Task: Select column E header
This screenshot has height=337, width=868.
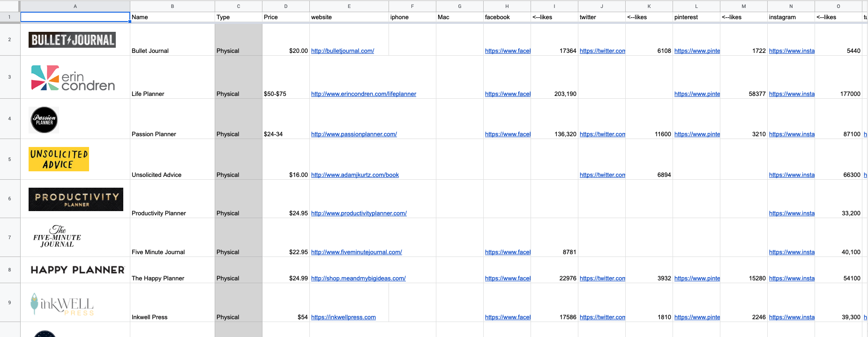Action: (x=349, y=6)
